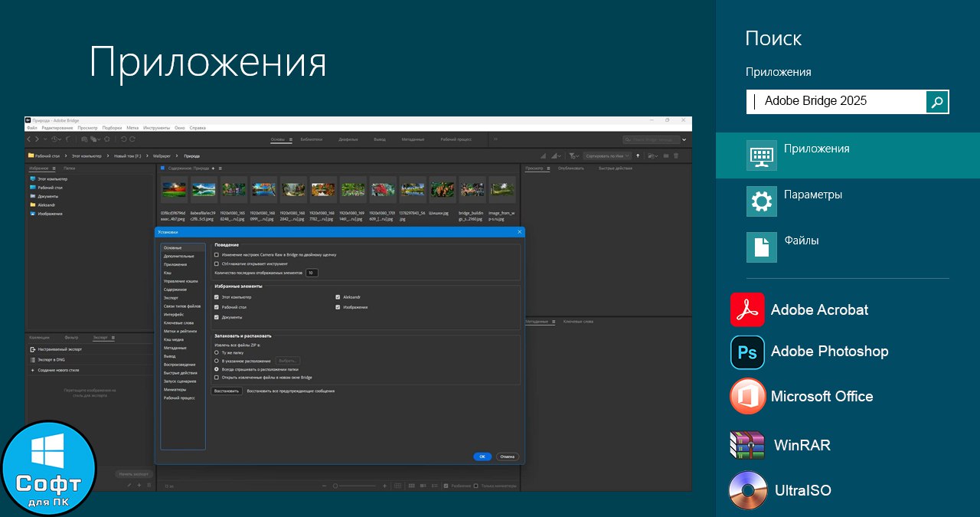Go back in Bridge navigation

pyautogui.click(x=29, y=139)
